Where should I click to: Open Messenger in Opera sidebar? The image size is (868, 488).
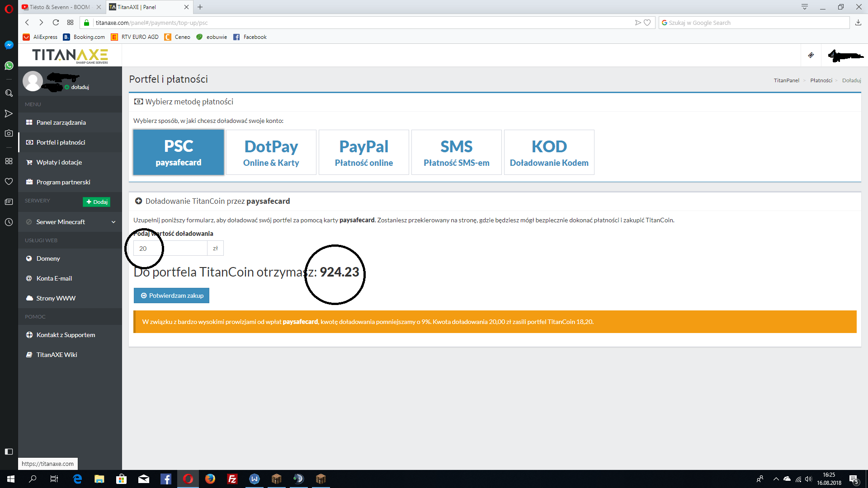point(9,45)
